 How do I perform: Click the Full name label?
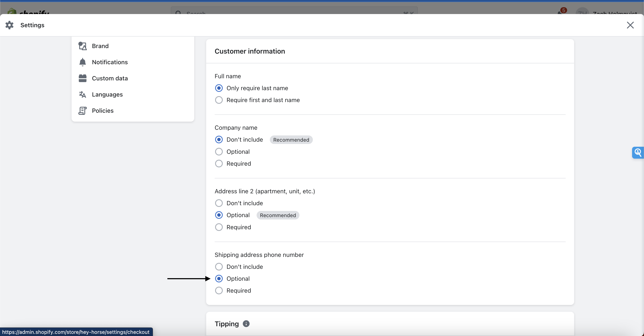click(228, 76)
